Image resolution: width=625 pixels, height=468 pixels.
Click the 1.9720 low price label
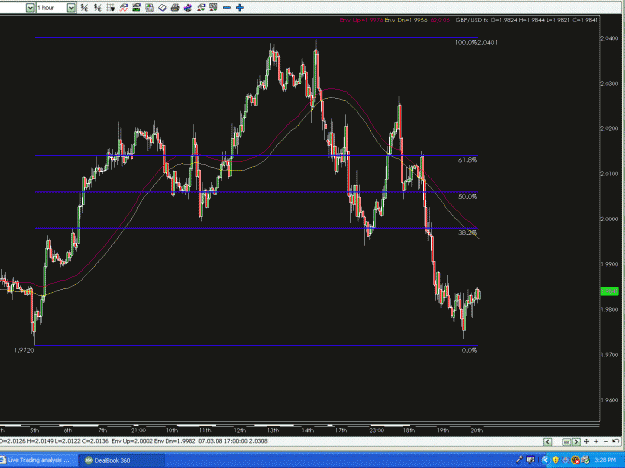pyautogui.click(x=24, y=350)
